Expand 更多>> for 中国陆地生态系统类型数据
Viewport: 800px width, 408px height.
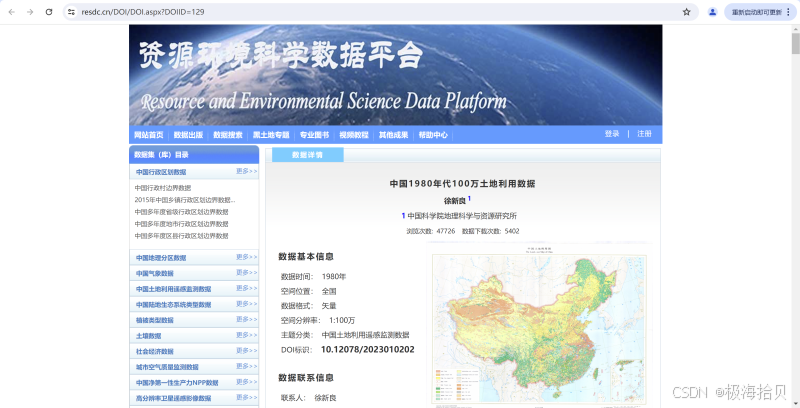pos(246,304)
